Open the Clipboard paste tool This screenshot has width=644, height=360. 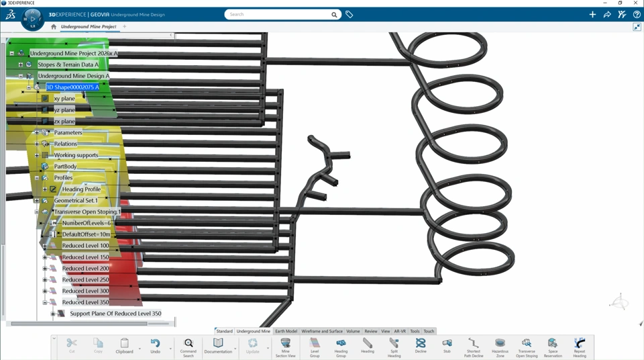[x=124, y=343]
